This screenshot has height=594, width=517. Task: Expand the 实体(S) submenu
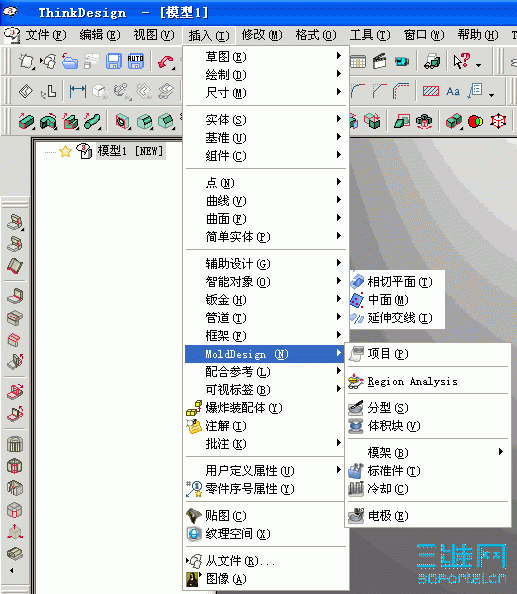[x=266, y=120]
